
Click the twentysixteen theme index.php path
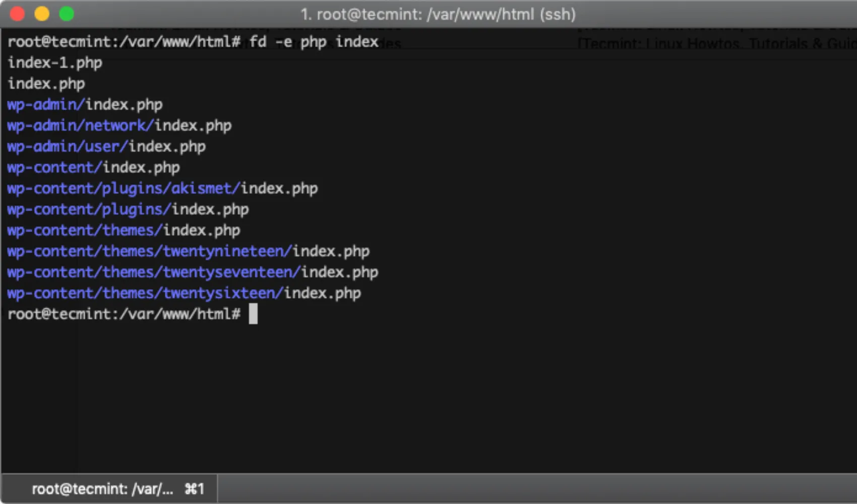(184, 293)
